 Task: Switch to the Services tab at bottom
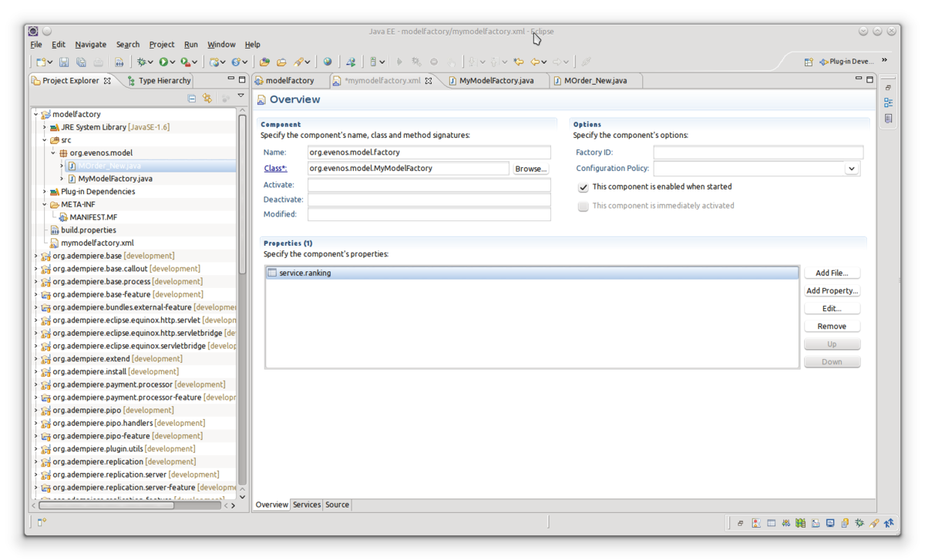point(306,505)
